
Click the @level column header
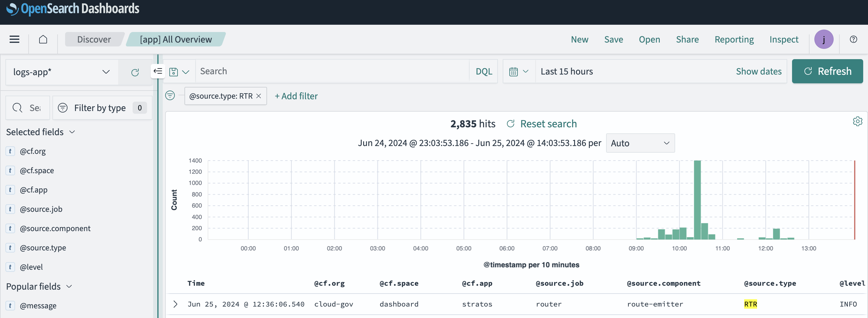(852, 283)
